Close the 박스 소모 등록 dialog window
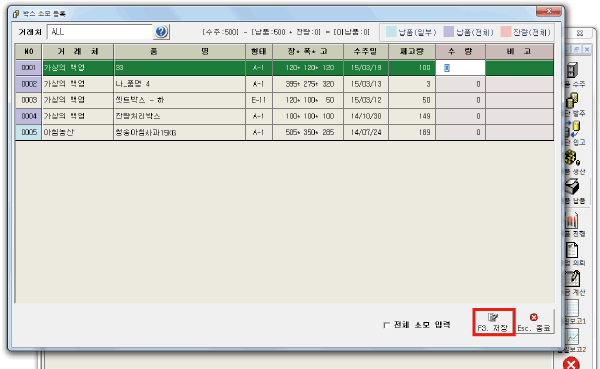 click(x=548, y=11)
